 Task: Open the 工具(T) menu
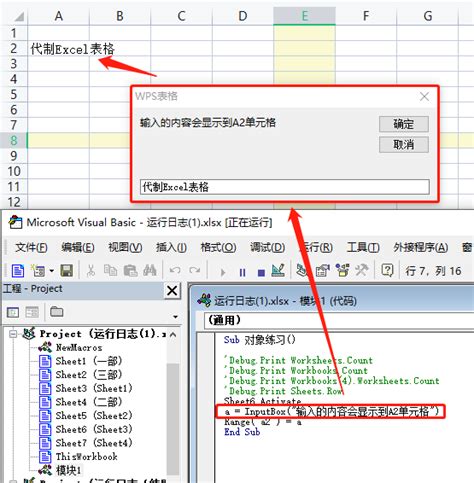coord(363,247)
